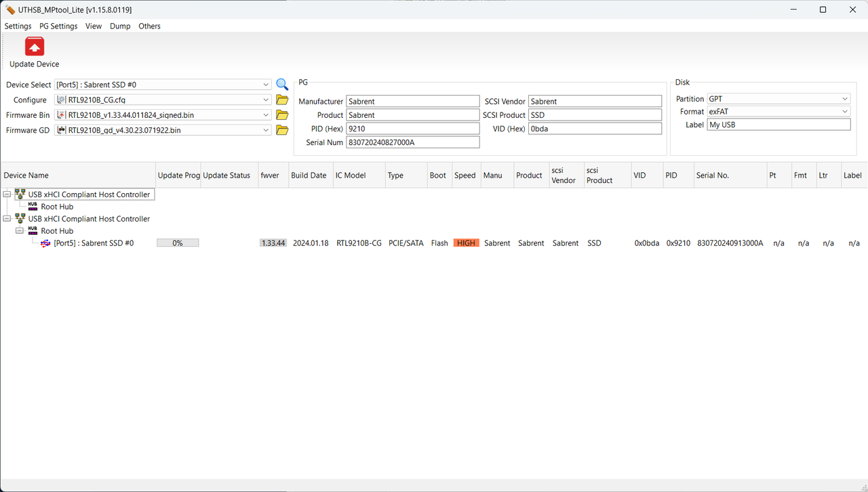868x492 pixels.
Task: Maximize the UTHSB_MPtool_Lite window
Action: 823,9
